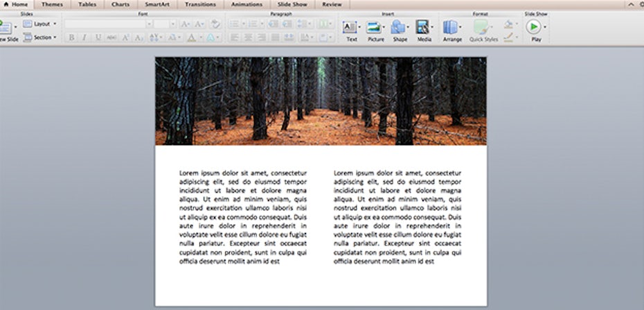Switch to the Themes tab

click(x=52, y=4)
